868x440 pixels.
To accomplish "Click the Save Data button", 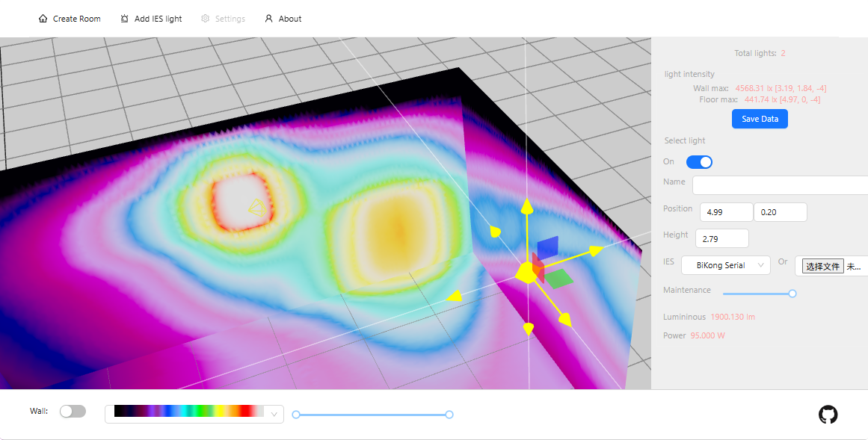I will [x=760, y=119].
